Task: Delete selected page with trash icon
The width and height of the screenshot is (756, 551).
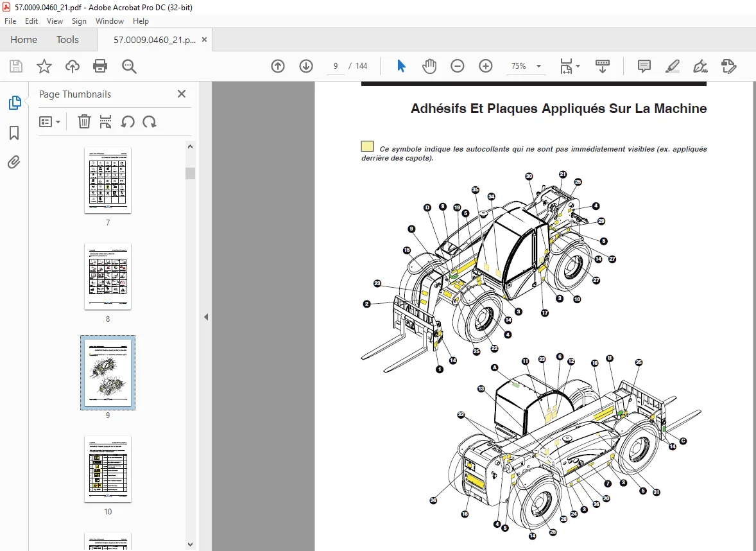Action: tap(84, 121)
